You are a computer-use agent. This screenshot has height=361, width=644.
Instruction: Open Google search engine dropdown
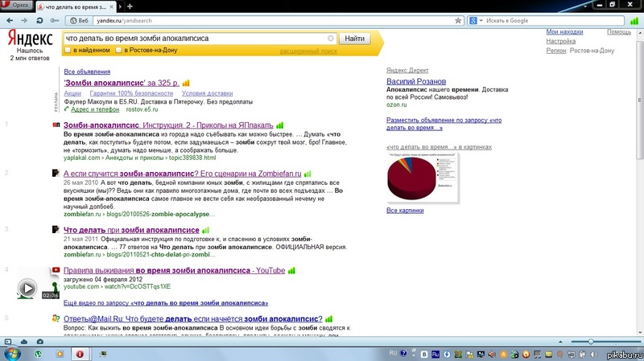click(476, 21)
